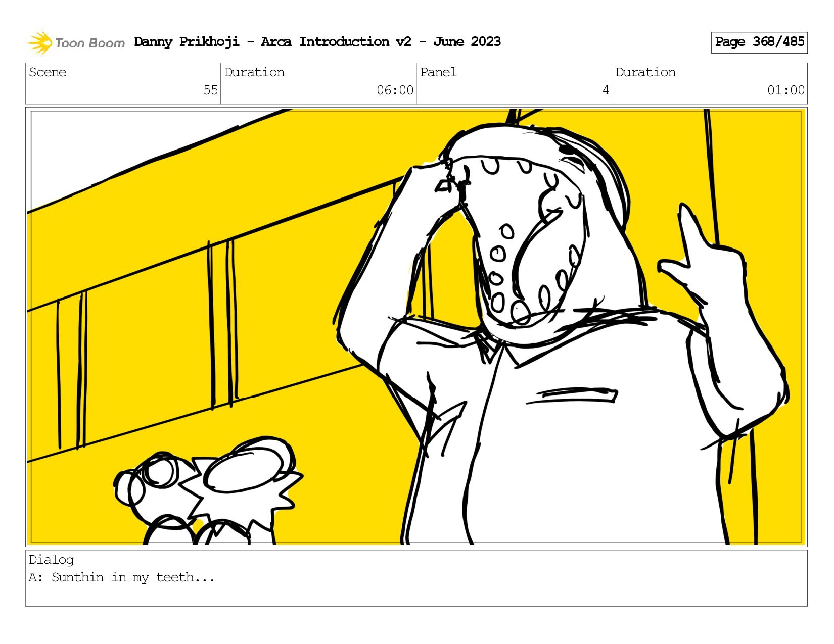Screen dimensions: 834x644
Task: Click the Toon Boom logo
Action: [76, 42]
